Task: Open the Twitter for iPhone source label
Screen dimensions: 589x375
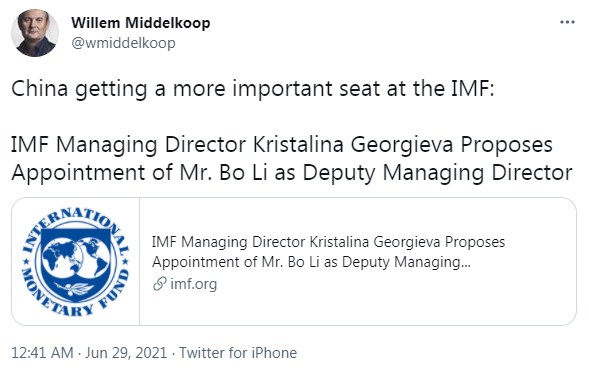Action: 238,353
